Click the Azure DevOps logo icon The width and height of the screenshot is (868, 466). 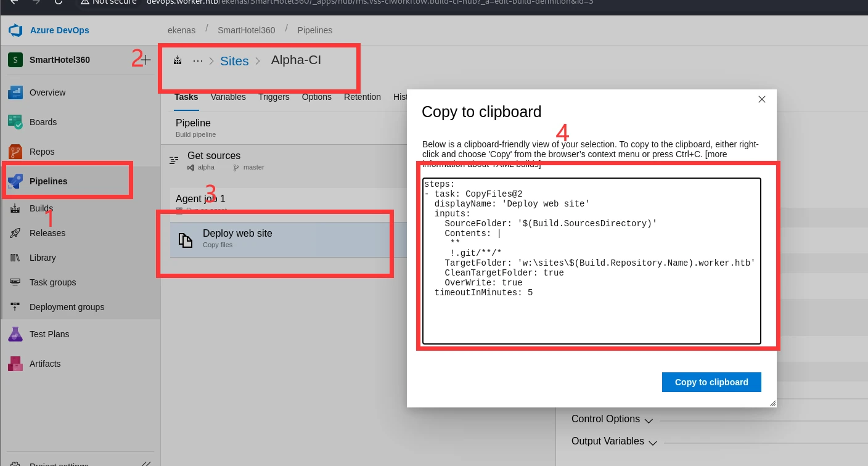coord(15,30)
